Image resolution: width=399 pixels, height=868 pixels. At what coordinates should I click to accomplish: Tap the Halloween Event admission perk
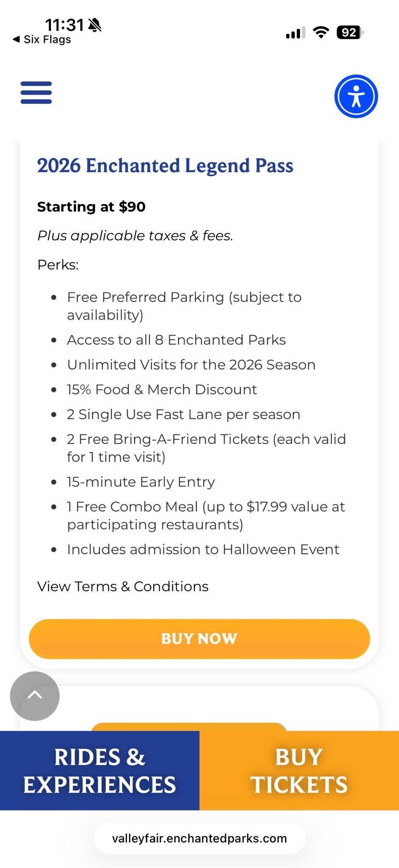click(203, 549)
